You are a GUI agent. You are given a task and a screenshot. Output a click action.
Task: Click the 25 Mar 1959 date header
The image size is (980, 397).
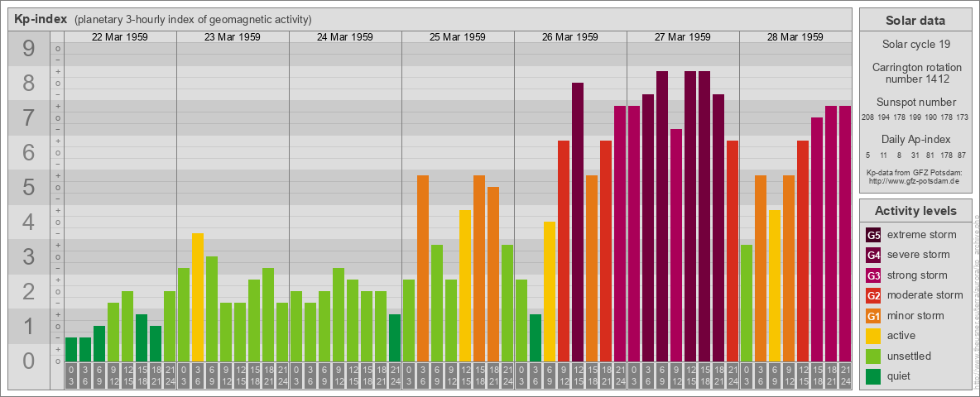coord(458,37)
